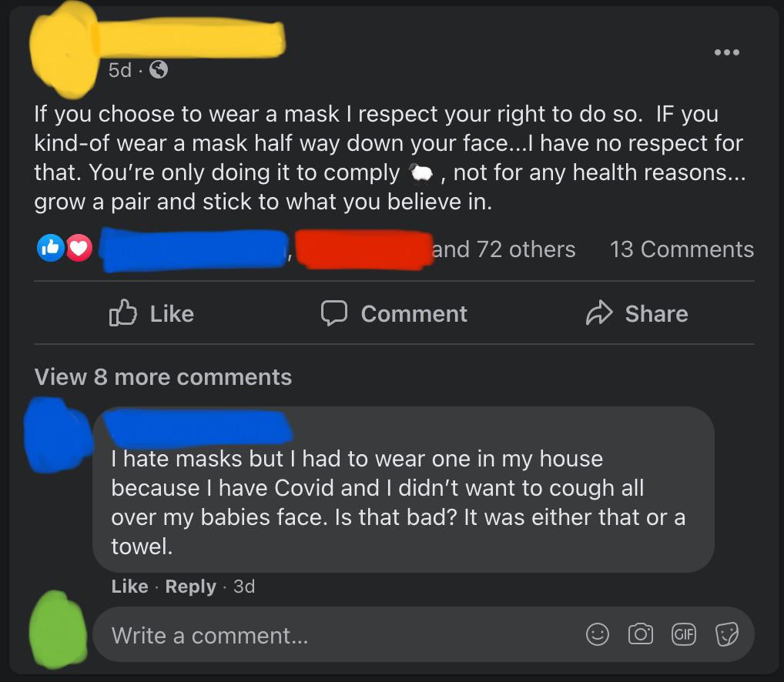
Task: Click the sheep emoji in the post text
Action: pos(421,172)
